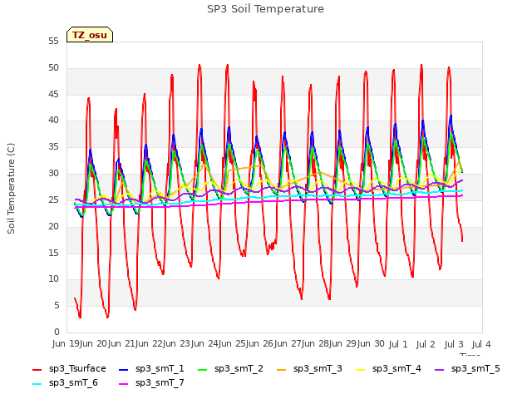
Task: Click the magenta sp3_smT_7 legend swatch
Action: pos(124,384)
